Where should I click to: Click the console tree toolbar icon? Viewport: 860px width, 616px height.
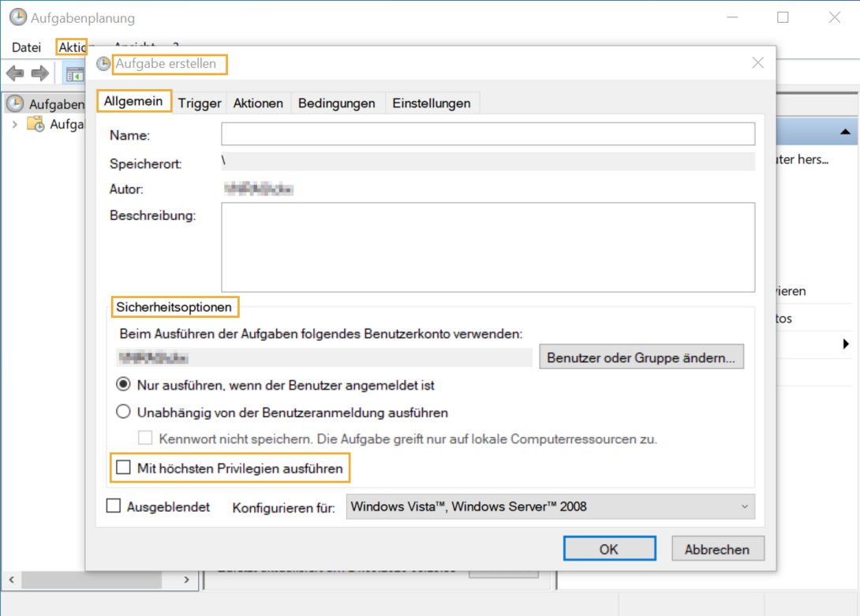(75, 73)
